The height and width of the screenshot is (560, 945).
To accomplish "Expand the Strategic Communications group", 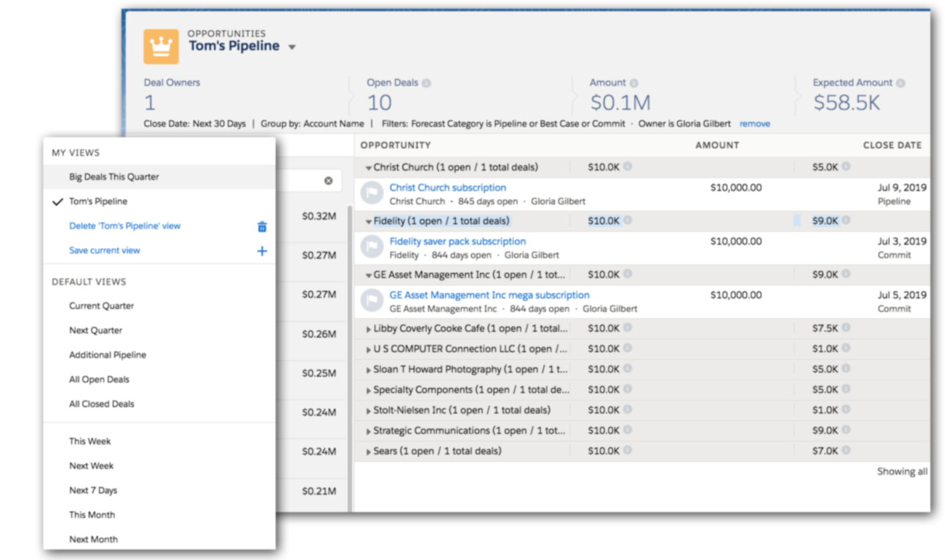I will pos(369,432).
